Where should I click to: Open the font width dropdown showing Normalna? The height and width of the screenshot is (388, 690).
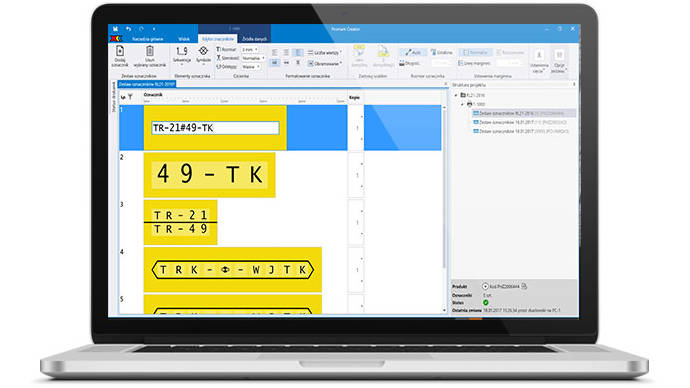pyautogui.click(x=253, y=58)
